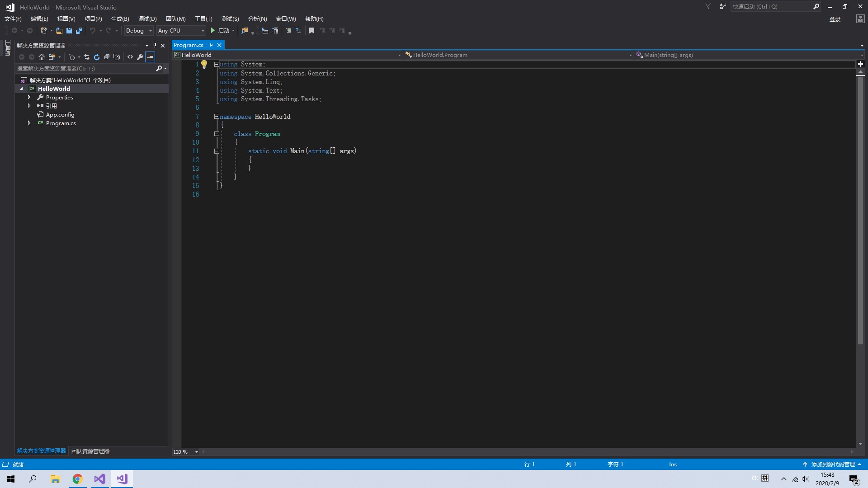
Task: Open the Debug configuration dropdown
Action: [139, 31]
